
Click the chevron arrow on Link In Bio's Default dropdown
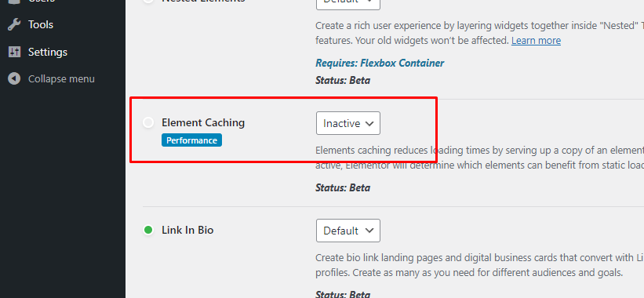[369, 231]
